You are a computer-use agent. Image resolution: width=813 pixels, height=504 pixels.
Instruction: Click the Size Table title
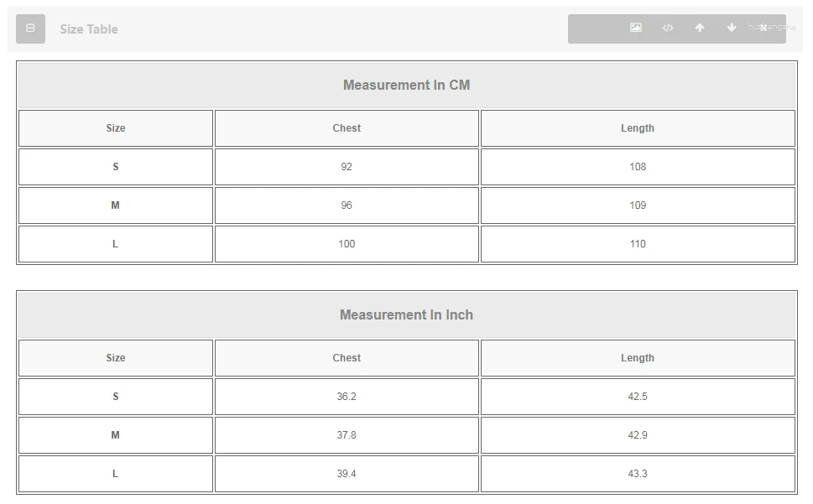[x=89, y=29]
